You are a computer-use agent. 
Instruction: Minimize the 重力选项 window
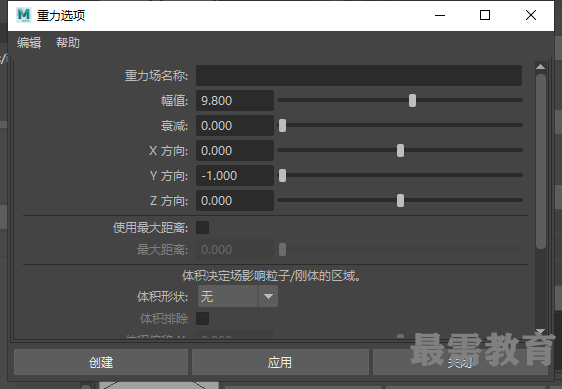[440, 15]
